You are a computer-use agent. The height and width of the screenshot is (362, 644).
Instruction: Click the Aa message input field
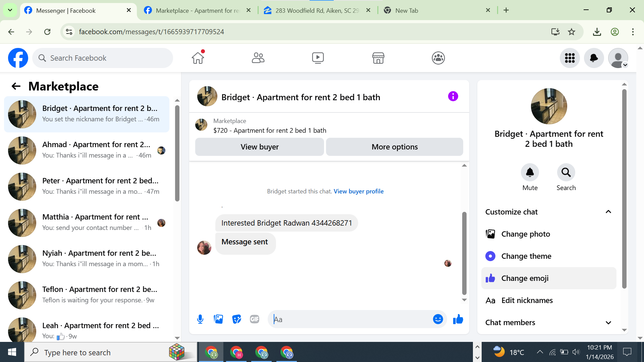click(352, 319)
